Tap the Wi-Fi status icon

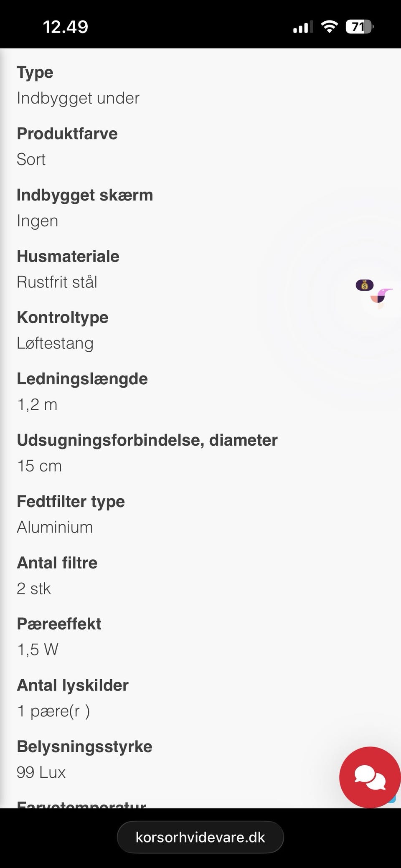click(329, 27)
